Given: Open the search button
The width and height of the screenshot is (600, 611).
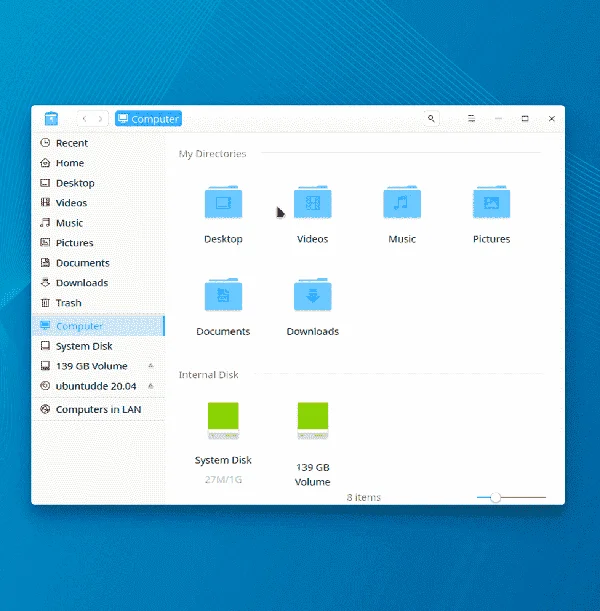Looking at the screenshot, I should tap(431, 118).
